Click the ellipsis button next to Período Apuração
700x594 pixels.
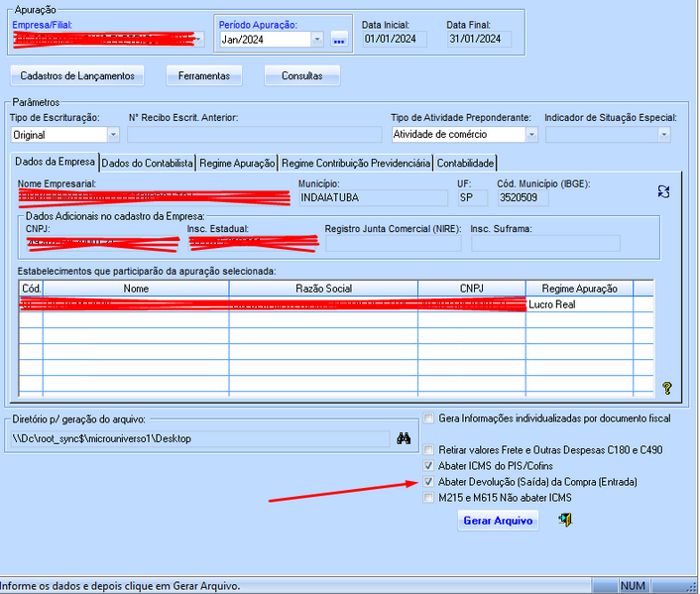coord(339,40)
